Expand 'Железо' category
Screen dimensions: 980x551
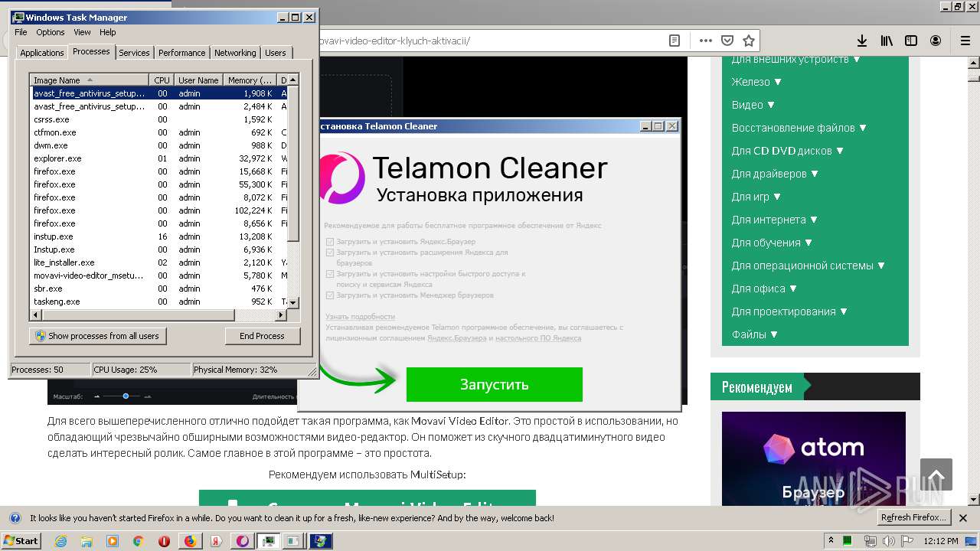[756, 82]
